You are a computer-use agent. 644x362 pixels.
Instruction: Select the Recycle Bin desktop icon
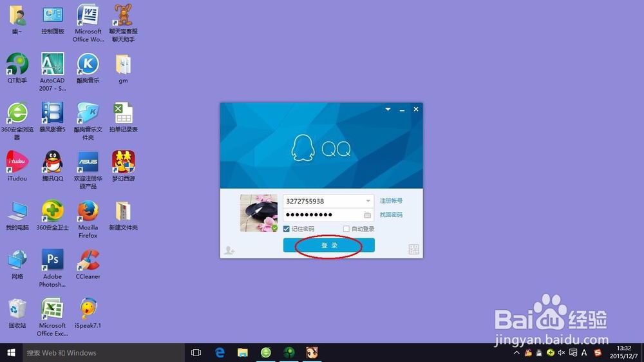coord(17,313)
